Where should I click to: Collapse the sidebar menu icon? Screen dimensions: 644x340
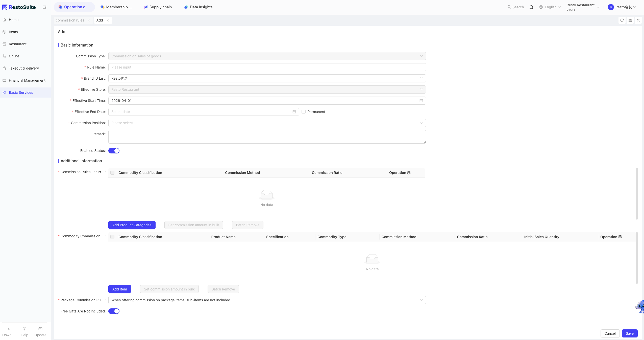[44, 7]
